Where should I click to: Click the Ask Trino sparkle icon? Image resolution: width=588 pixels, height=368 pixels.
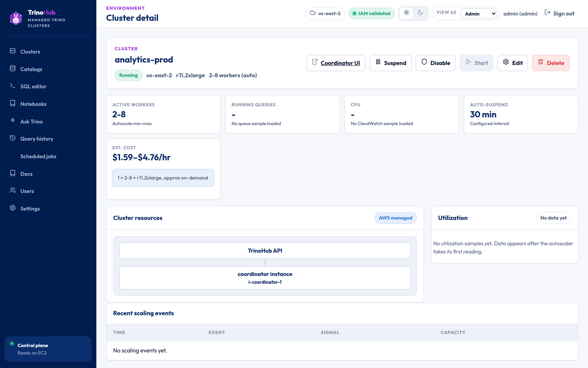pyautogui.click(x=13, y=120)
